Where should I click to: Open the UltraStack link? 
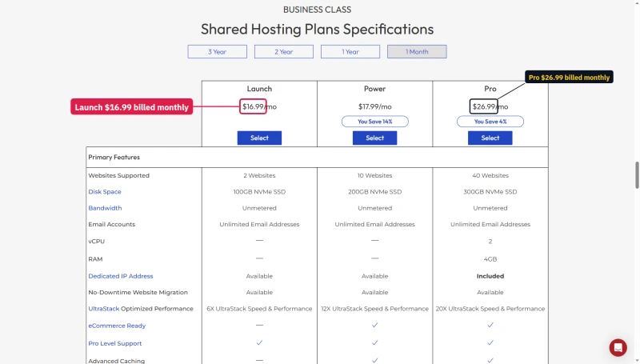(x=104, y=309)
